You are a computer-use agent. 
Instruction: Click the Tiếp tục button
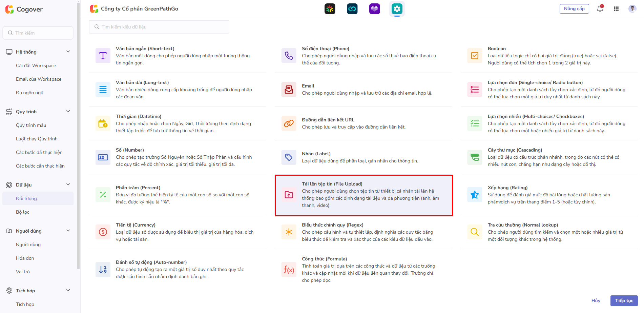click(624, 300)
